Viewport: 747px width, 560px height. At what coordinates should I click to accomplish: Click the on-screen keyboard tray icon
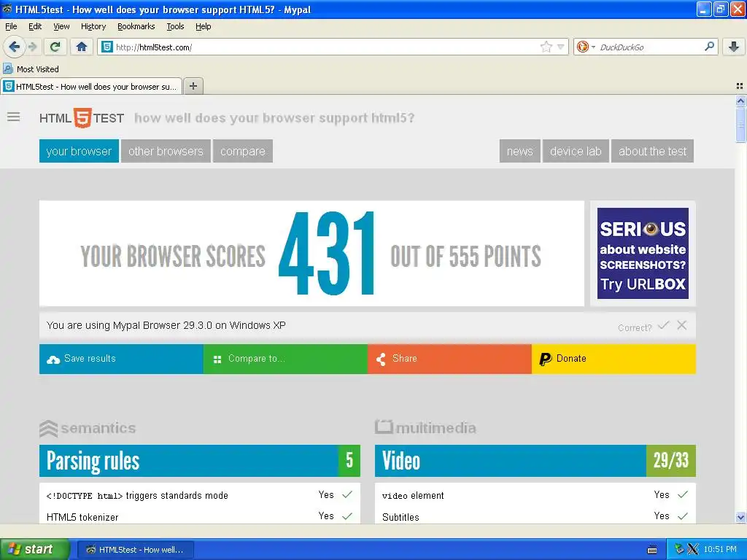(x=652, y=550)
